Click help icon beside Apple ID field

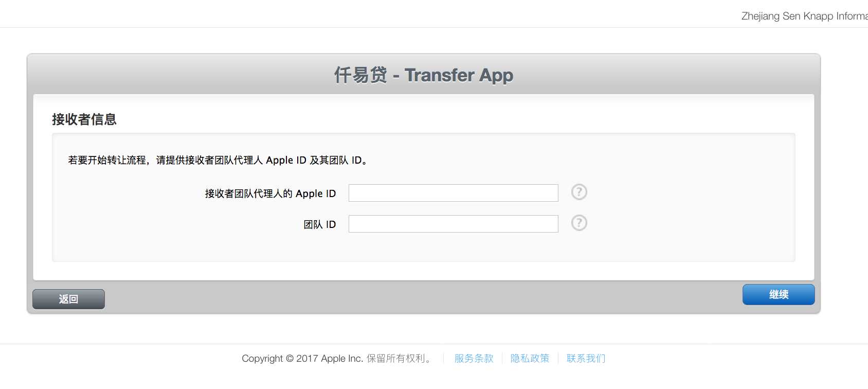coord(579,192)
